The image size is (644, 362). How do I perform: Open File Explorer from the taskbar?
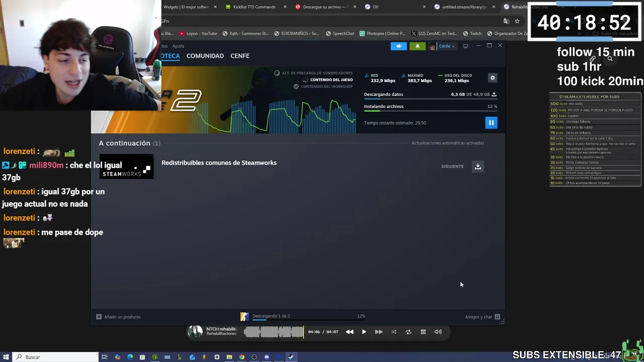point(229,357)
